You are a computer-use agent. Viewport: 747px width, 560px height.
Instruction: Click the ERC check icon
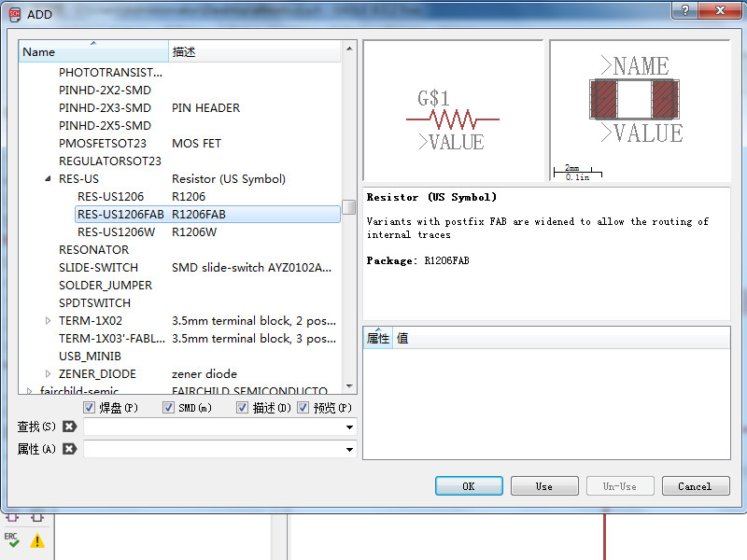tap(12, 540)
